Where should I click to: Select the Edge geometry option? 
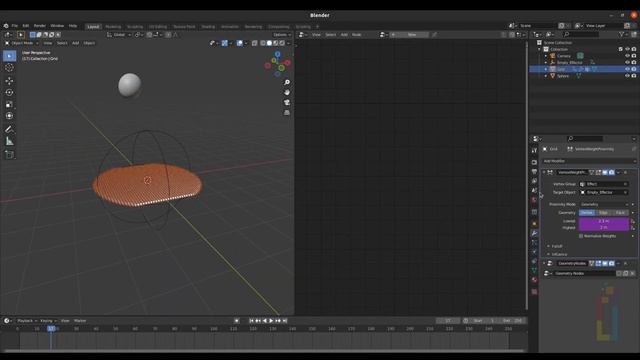(x=604, y=213)
